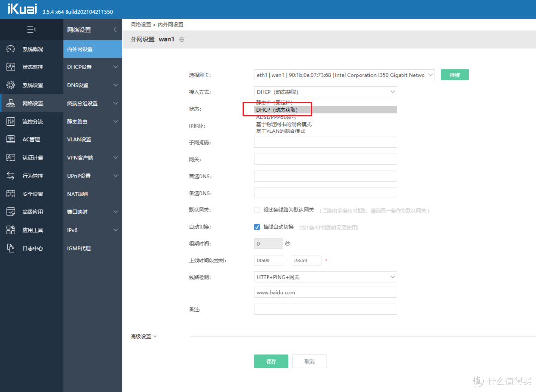Open the 系统概况 section in the sidebar

pyautogui.click(x=31, y=49)
